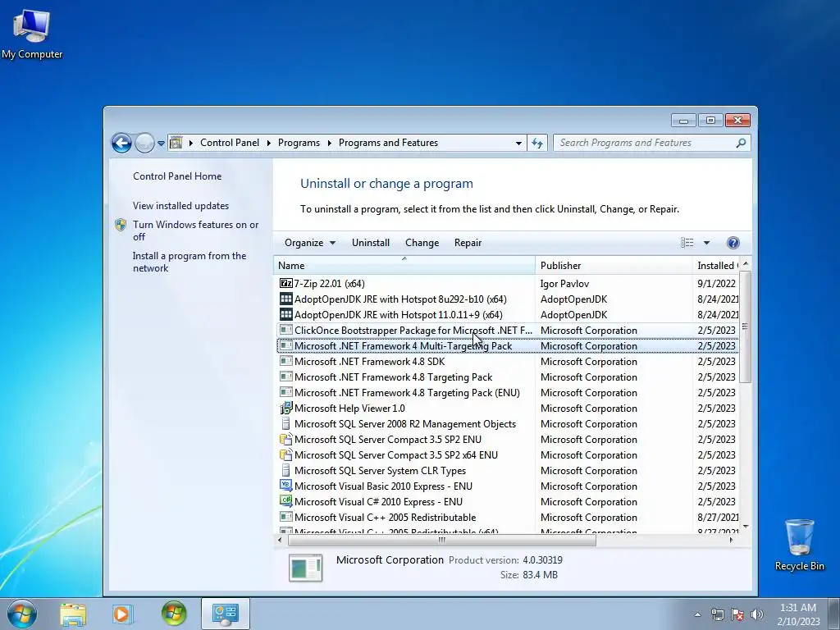Screen dimensions: 840x630
Task: Click the Control Panel taskbar button
Action: pos(226,614)
